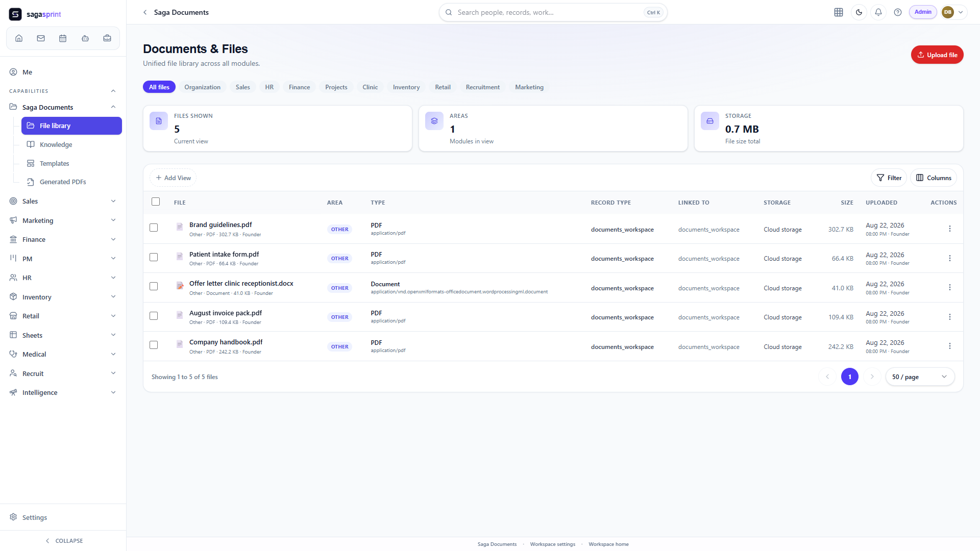Collapse the sidebar with COLLAPSE

pyautogui.click(x=63, y=541)
